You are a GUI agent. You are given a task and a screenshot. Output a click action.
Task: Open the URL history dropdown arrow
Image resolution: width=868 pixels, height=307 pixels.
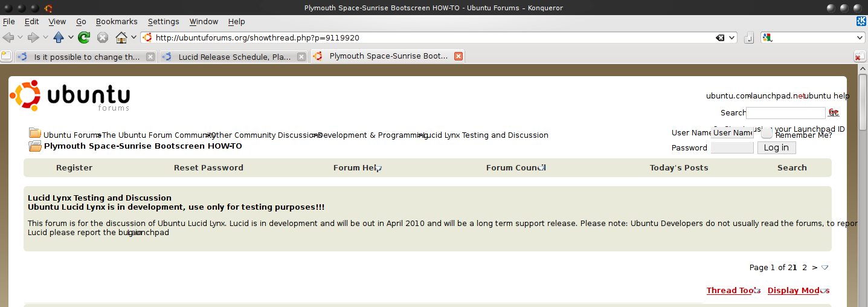732,37
